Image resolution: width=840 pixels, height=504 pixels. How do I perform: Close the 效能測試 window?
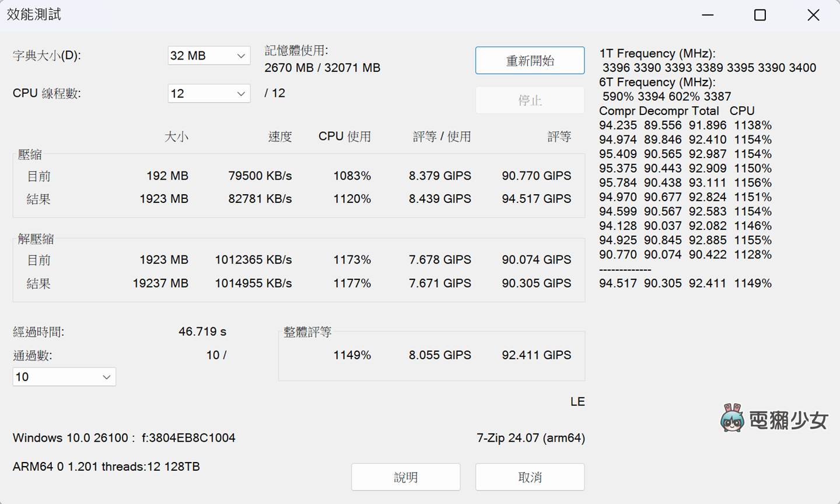(x=813, y=15)
